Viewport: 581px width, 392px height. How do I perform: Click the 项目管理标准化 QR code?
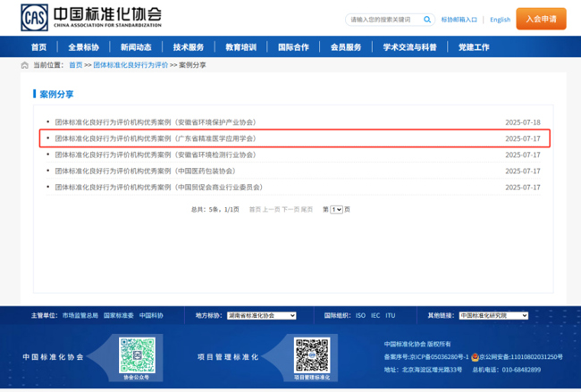(312, 354)
